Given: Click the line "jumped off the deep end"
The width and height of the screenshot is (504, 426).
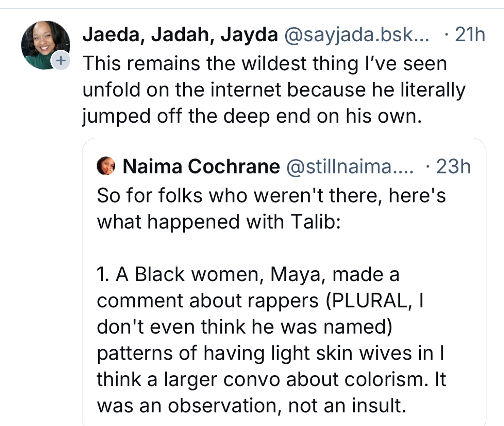Looking at the screenshot, I should pyautogui.click(x=252, y=116).
